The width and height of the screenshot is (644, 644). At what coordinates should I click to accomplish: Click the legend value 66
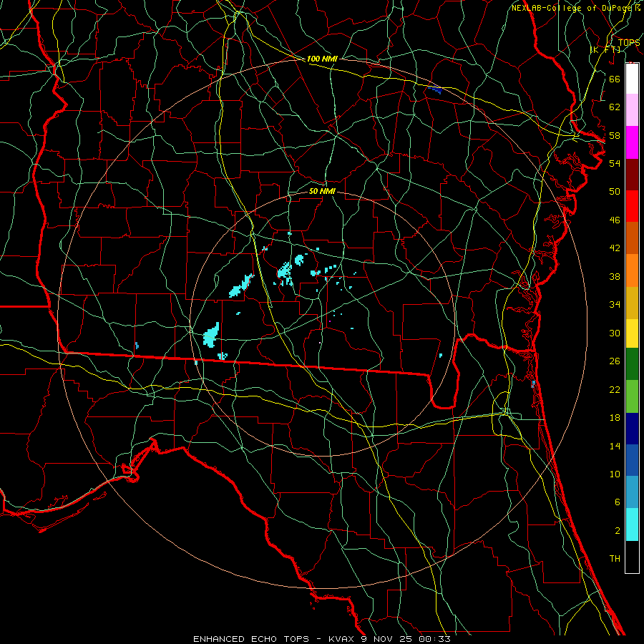(615, 79)
